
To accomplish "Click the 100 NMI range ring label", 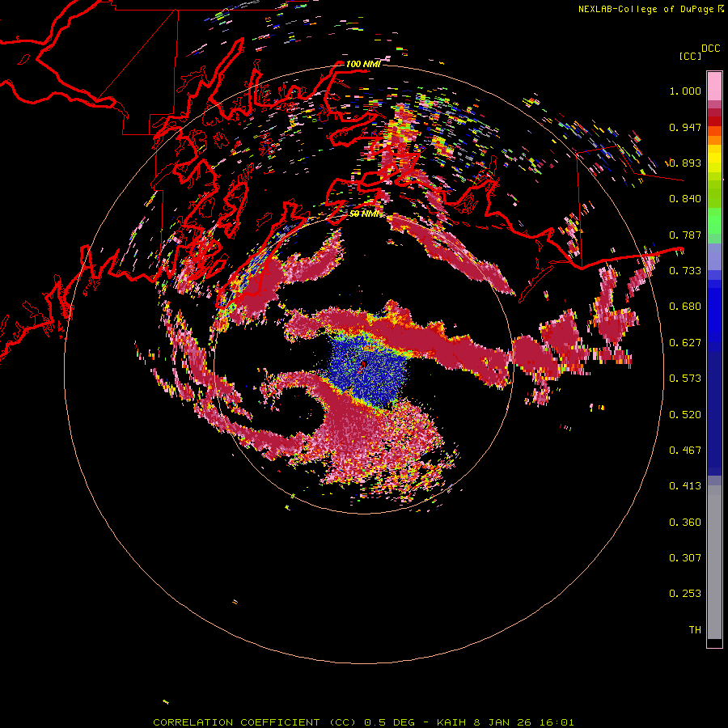I will [363, 64].
